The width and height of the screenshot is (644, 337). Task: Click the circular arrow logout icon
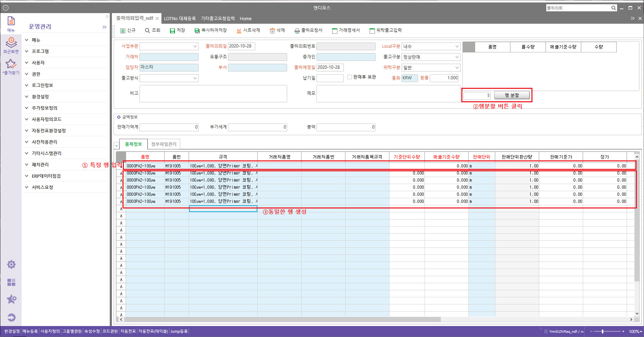(x=11, y=318)
